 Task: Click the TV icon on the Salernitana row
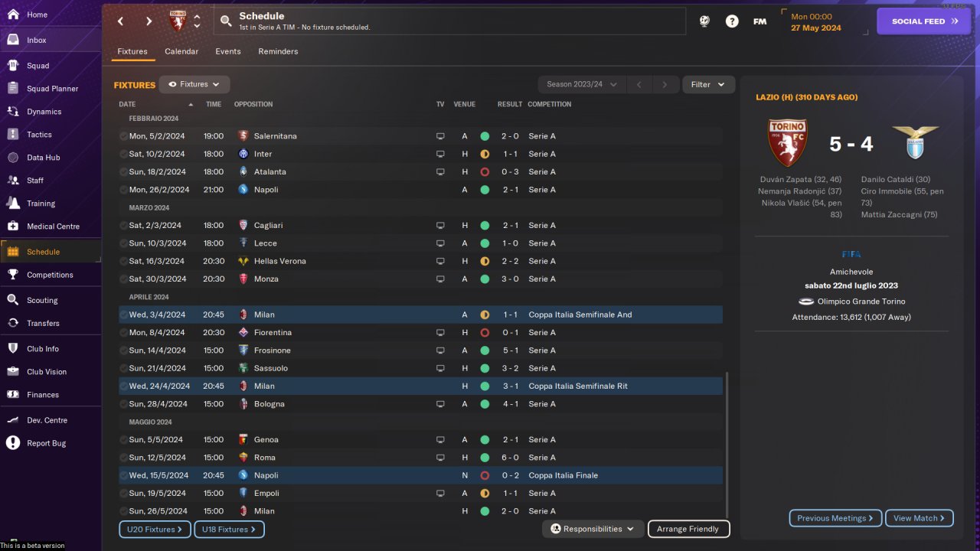[x=440, y=136]
